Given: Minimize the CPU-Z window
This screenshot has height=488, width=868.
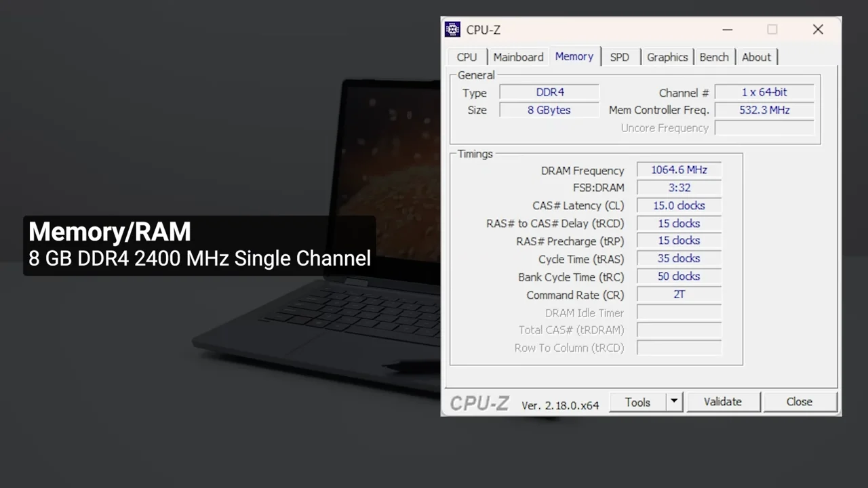Looking at the screenshot, I should (x=727, y=30).
